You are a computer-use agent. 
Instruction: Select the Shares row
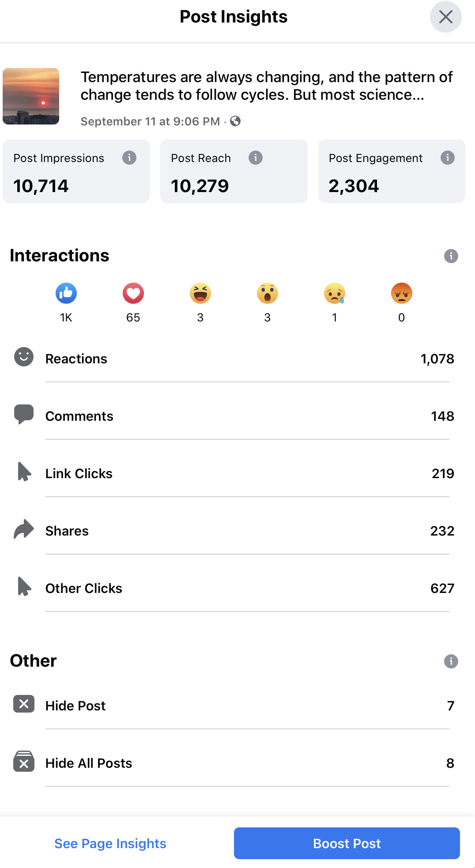point(234,531)
